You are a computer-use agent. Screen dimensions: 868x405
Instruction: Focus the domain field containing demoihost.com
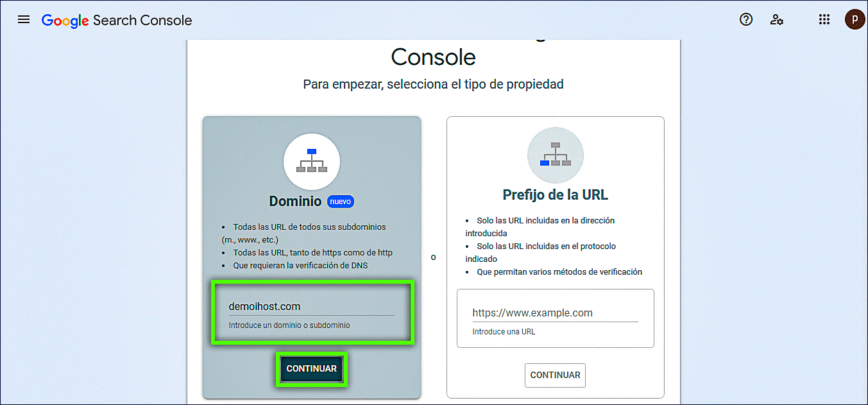tap(311, 307)
